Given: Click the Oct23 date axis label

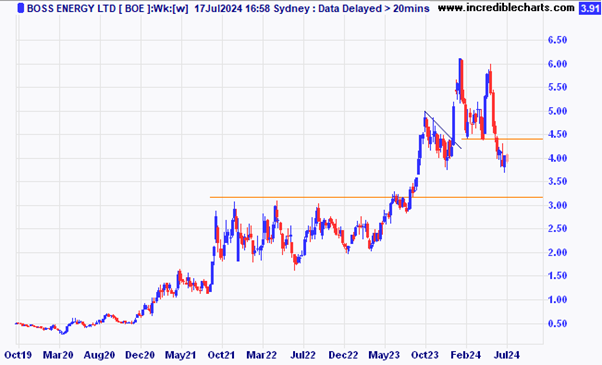Looking at the screenshot, I should click(x=425, y=355).
